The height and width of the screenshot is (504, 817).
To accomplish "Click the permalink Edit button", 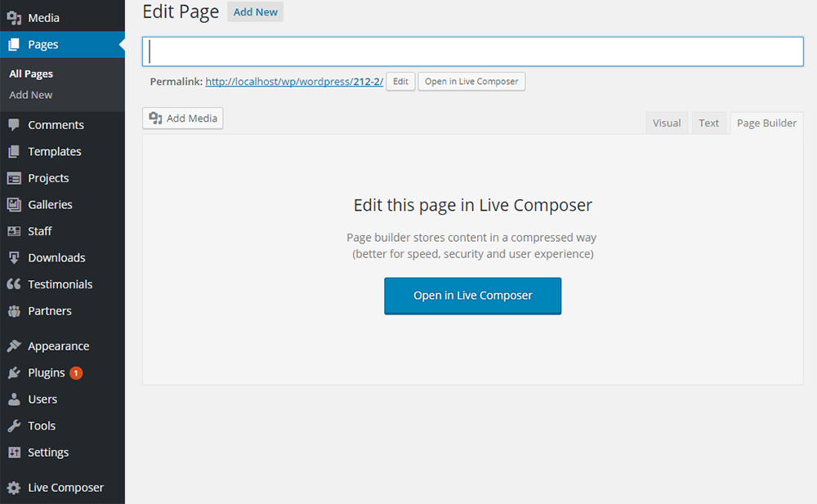I will click(x=400, y=82).
